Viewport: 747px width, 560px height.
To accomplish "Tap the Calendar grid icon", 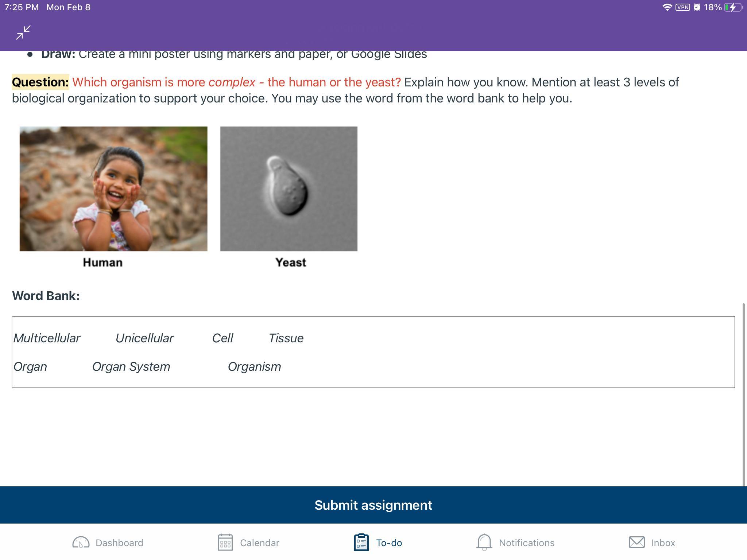I will pyautogui.click(x=225, y=542).
